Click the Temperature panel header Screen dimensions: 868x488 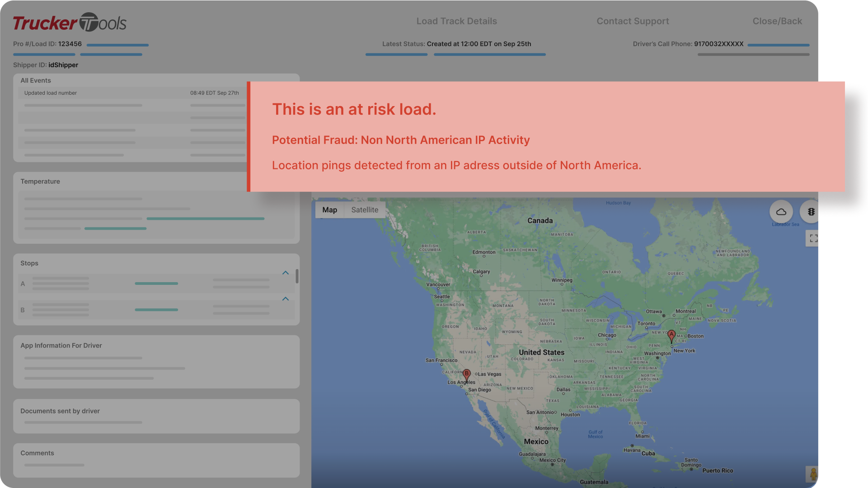tap(40, 181)
